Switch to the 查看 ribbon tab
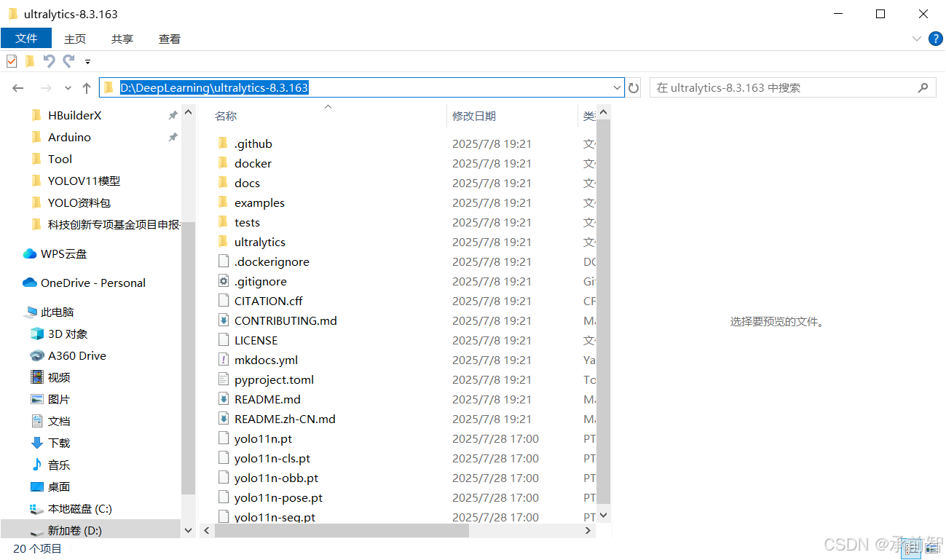 pos(170,39)
